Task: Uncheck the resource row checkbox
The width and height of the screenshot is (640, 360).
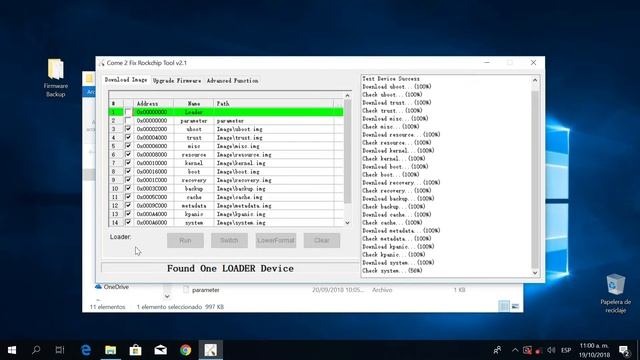Action: tap(128, 154)
